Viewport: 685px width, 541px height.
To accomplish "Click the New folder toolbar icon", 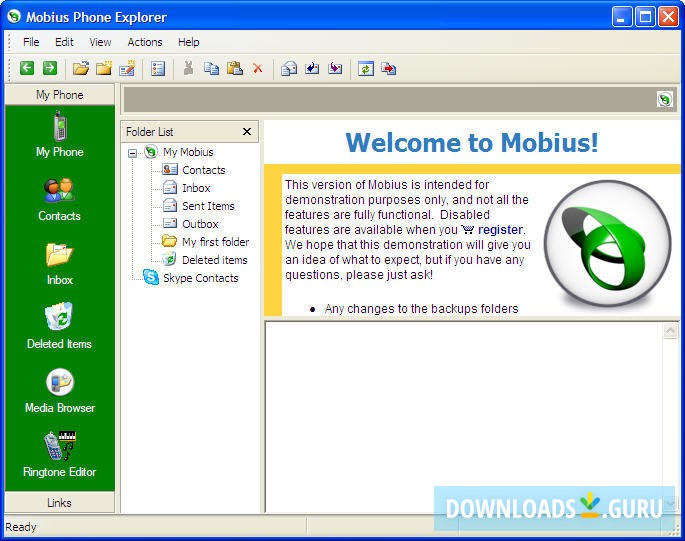I will pyautogui.click(x=104, y=68).
